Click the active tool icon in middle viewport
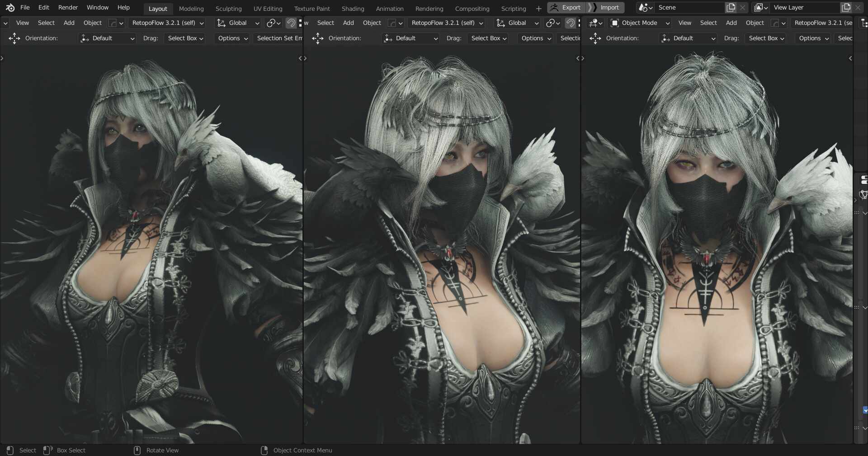The image size is (868, 456). coord(318,38)
